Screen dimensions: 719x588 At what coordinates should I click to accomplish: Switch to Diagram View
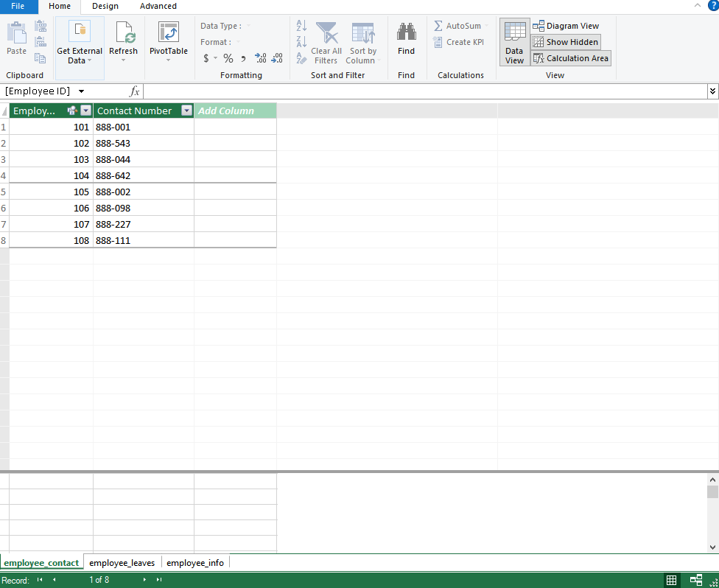click(567, 25)
